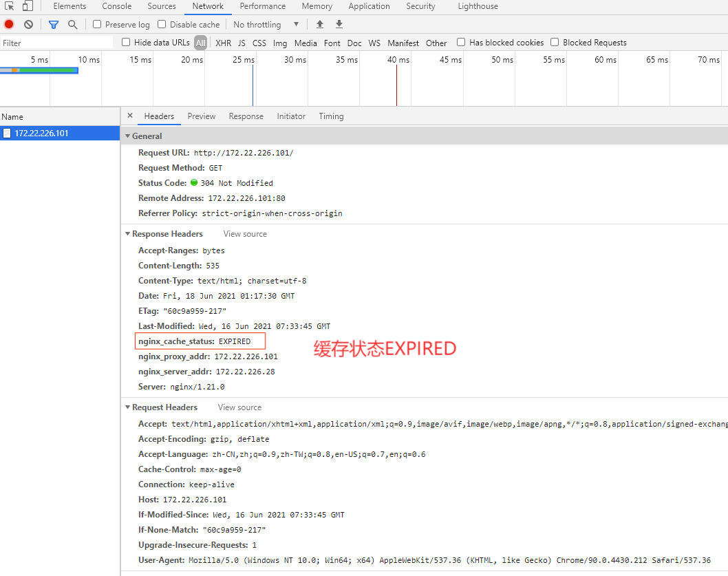Image resolution: width=728 pixels, height=576 pixels.
Task: Clear the network log
Action: [x=29, y=24]
